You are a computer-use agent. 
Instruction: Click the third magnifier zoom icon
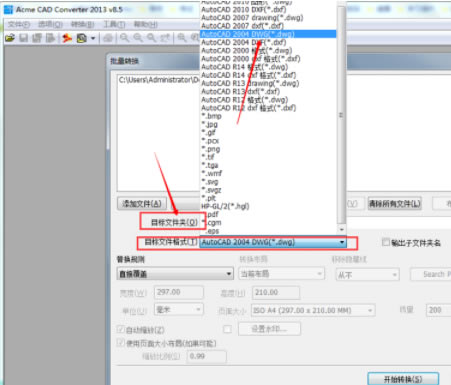click(x=151, y=38)
